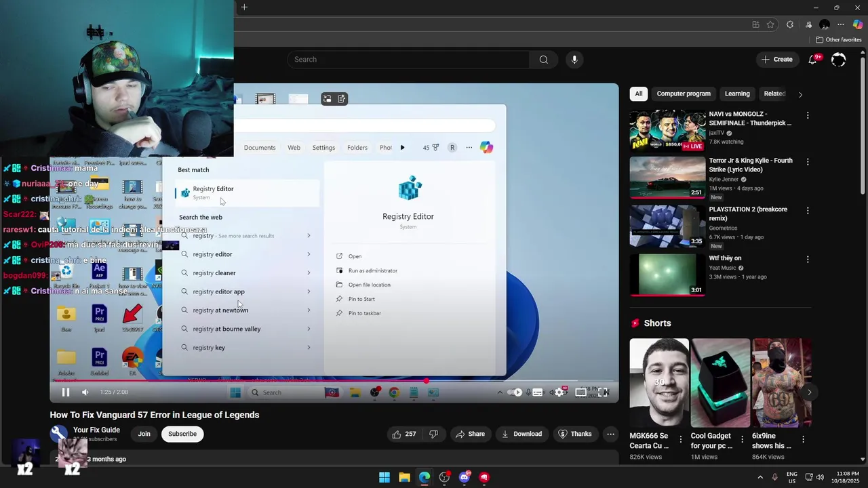Open the Other favorites folder
868x488 pixels.
[x=838, y=40]
